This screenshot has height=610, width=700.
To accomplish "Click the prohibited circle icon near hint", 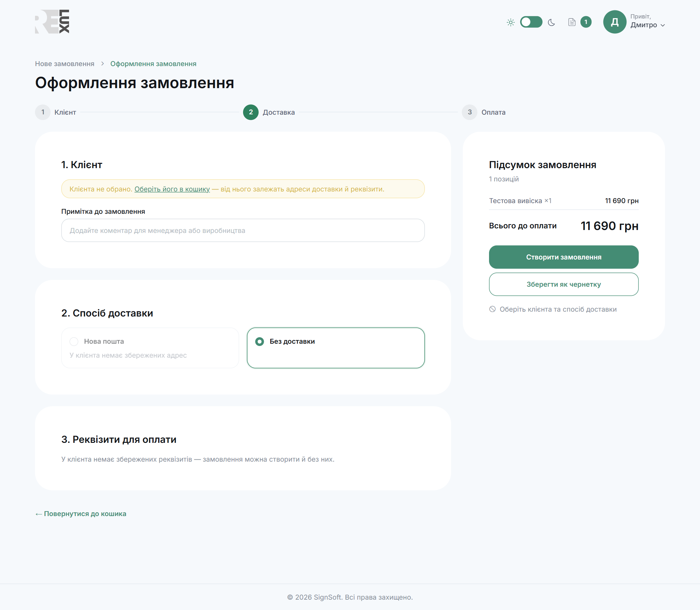I will pos(492,309).
